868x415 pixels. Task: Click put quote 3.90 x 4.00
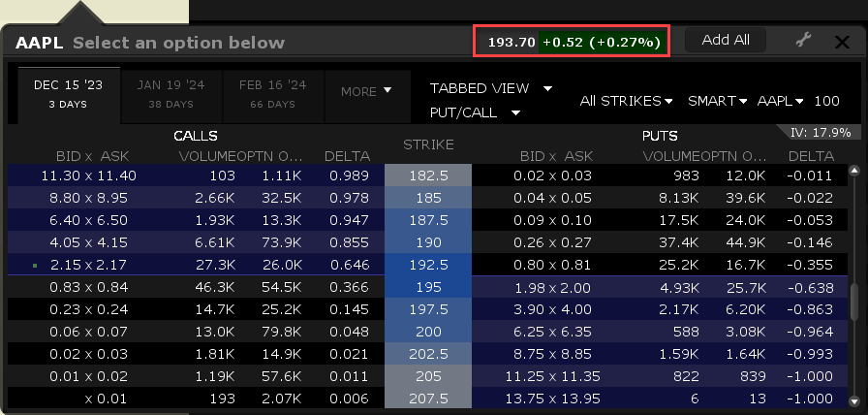point(552,309)
